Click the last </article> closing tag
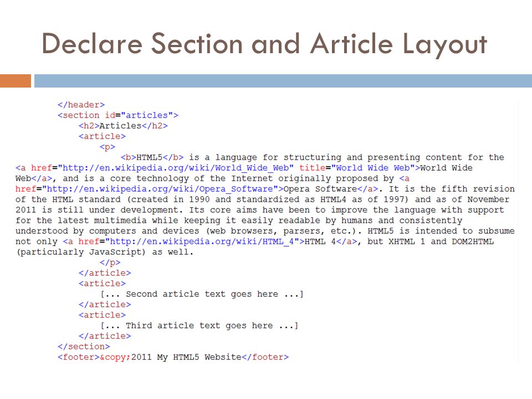Screen dimensions: 532x399 105,336
